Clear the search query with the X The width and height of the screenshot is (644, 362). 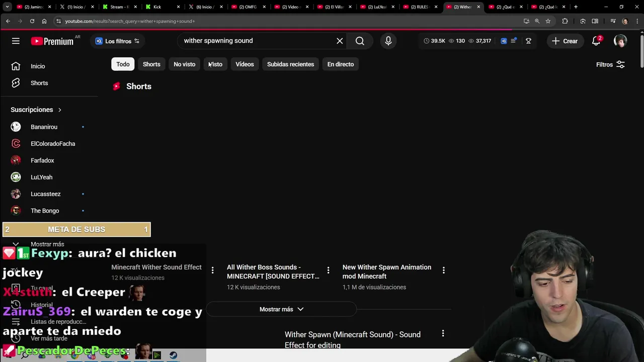click(x=340, y=41)
